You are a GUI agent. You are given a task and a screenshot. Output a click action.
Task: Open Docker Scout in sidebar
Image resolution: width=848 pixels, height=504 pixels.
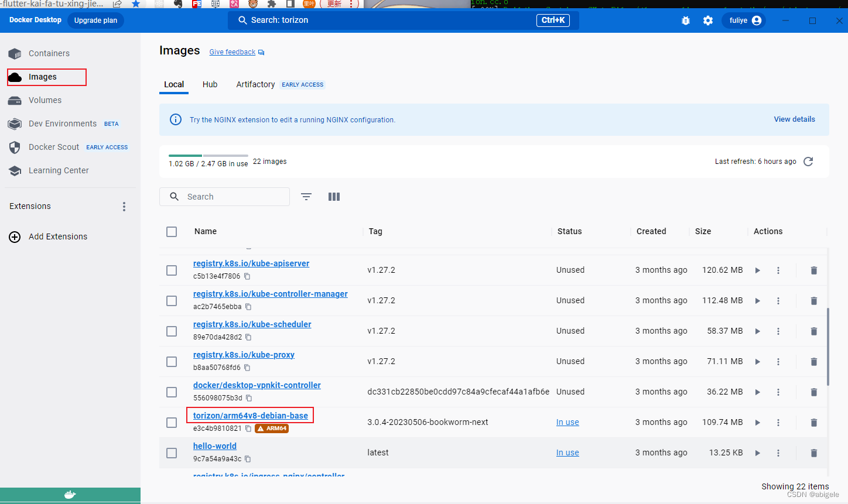54,147
